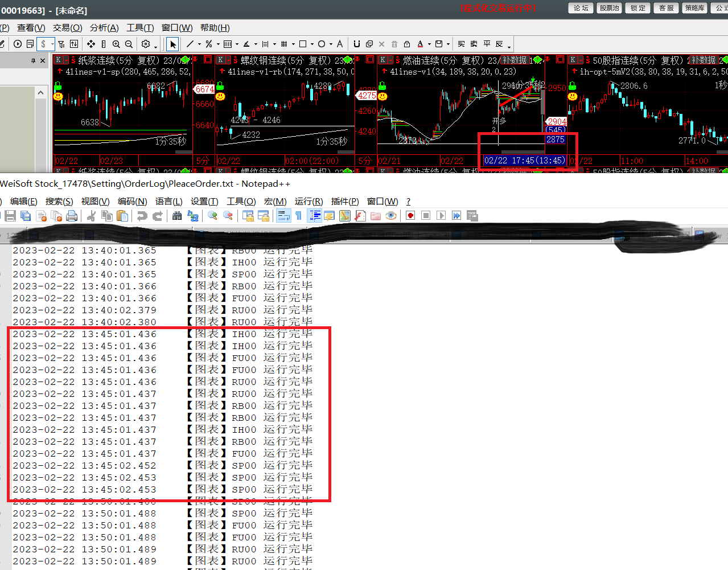The image size is (728, 570).
Task: Cut with scissors icon in Notepad++
Action: (x=91, y=216)
